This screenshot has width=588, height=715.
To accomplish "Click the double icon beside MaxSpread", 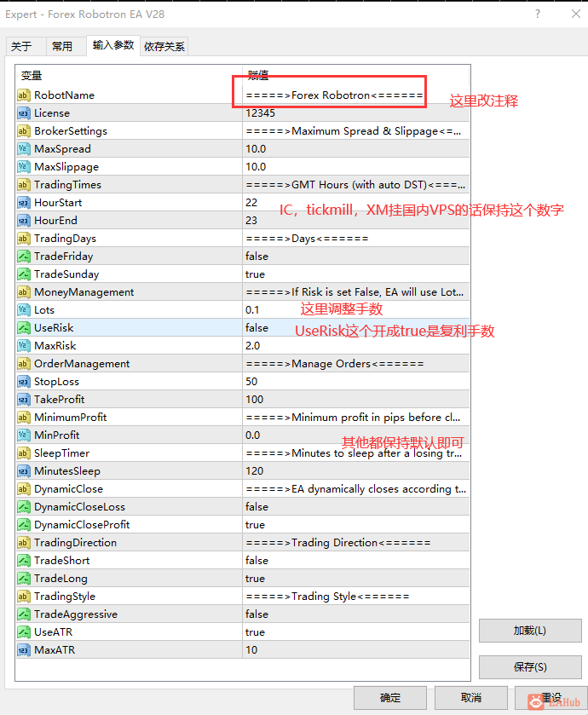I will (x=24, y=149).
